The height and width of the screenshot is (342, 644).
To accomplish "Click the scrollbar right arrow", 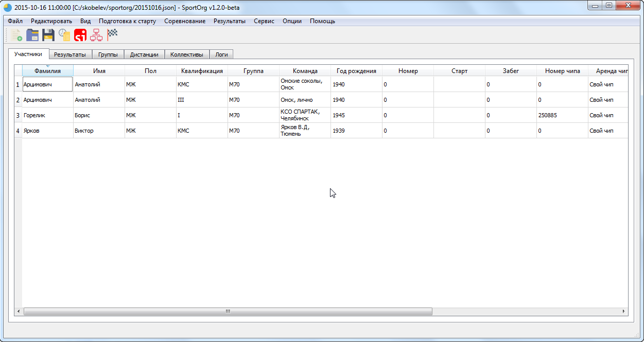I will (623, 311).
